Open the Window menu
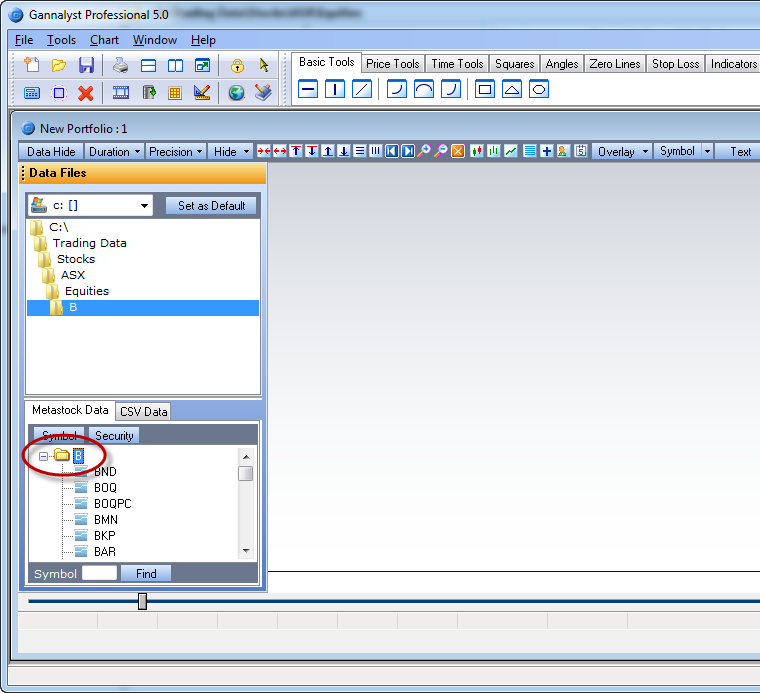 [155, 40]
